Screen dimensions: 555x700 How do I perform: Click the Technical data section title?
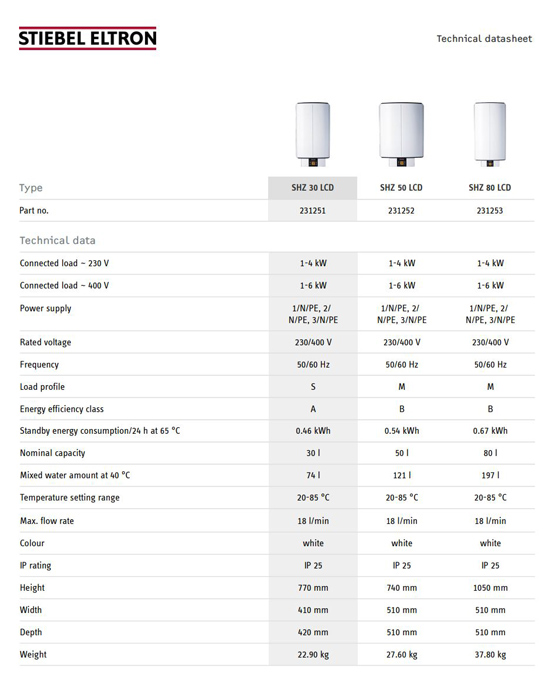(x=57, y=241)
